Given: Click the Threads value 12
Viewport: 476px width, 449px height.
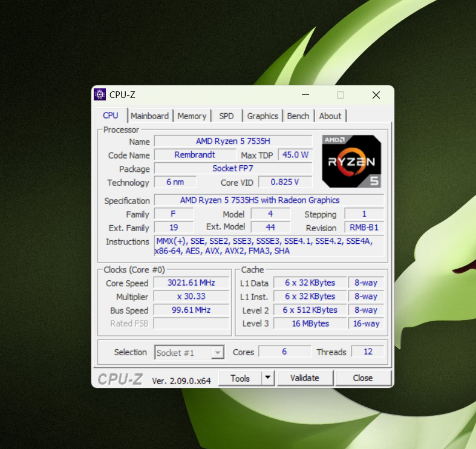Looking at the screenshot, I should [368, 352].
